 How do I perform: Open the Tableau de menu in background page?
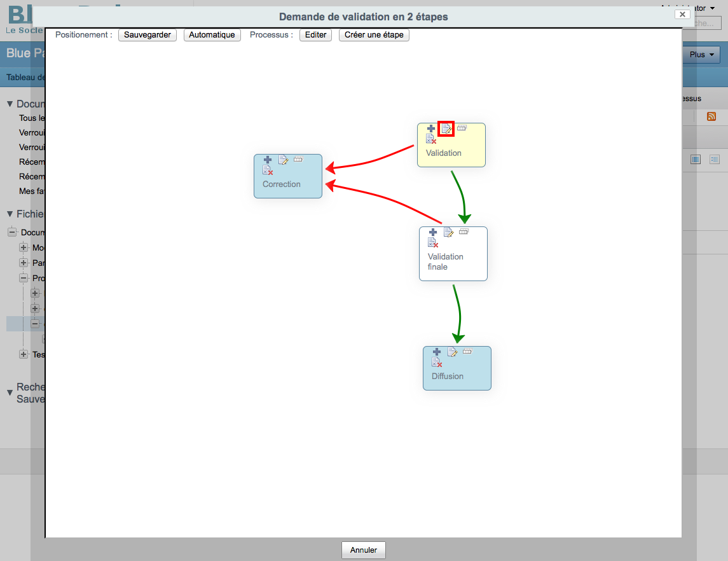[26, 78]
